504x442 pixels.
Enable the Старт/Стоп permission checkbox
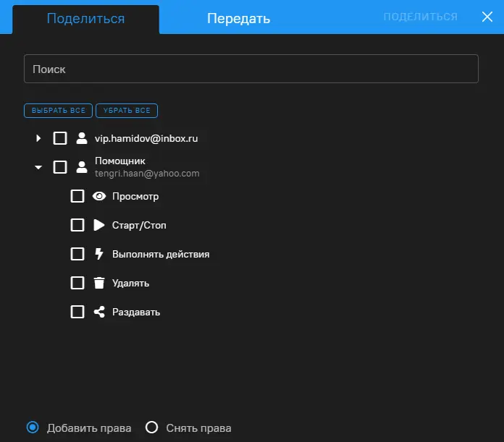pos(77,225)
